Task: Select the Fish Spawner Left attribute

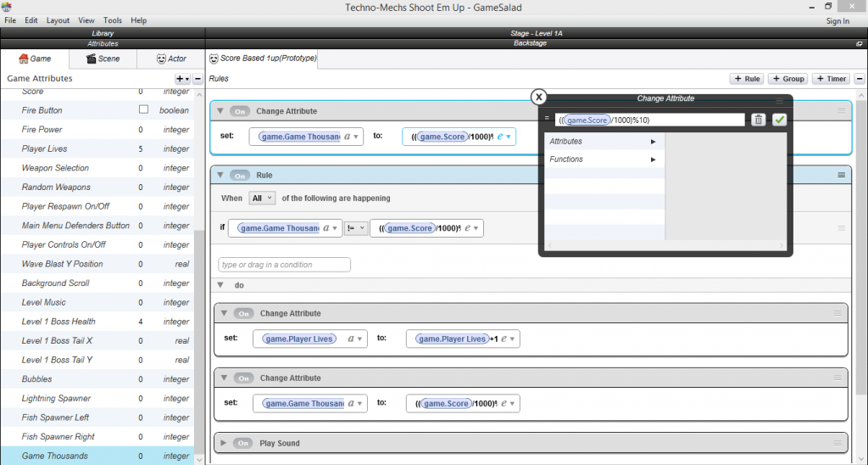Action: pos(97,417)
